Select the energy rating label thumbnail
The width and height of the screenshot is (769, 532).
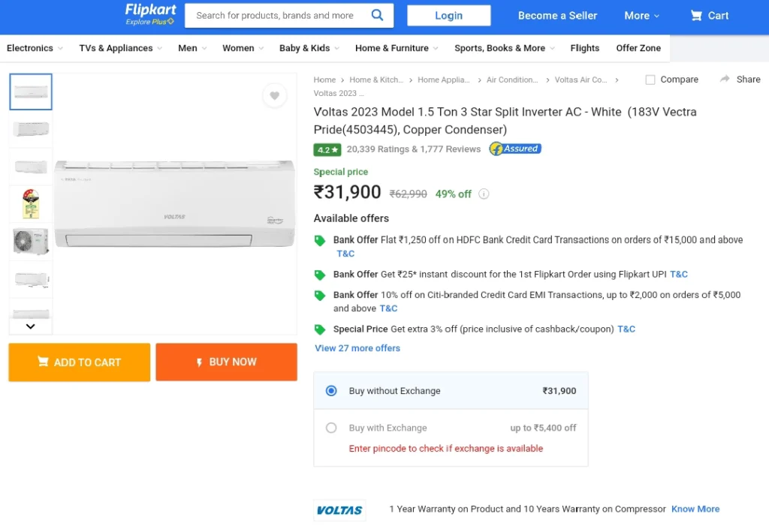click(31, 204)
